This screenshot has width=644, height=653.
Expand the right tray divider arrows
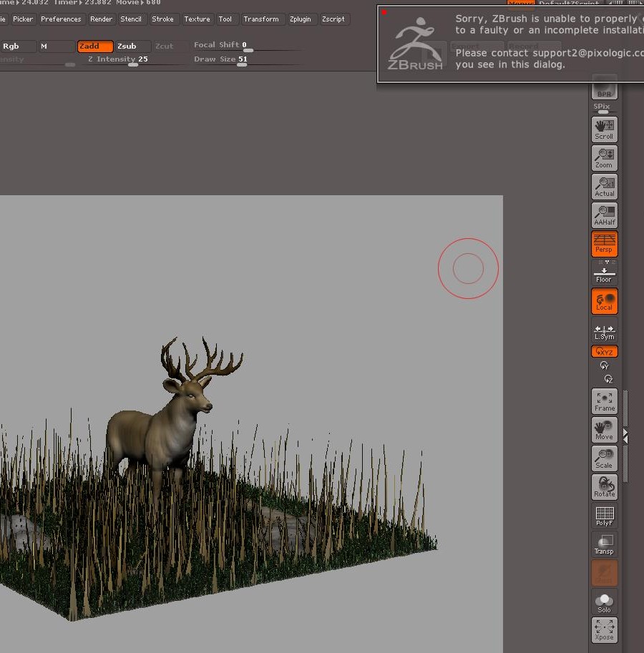point(626,435)
